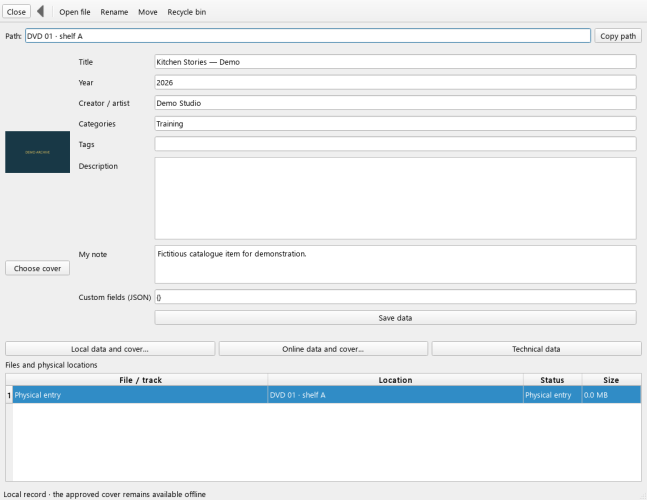The height and width of the screenshot is (500, 647).
Task: Open the cover thumbnail image
Action: 38,152
